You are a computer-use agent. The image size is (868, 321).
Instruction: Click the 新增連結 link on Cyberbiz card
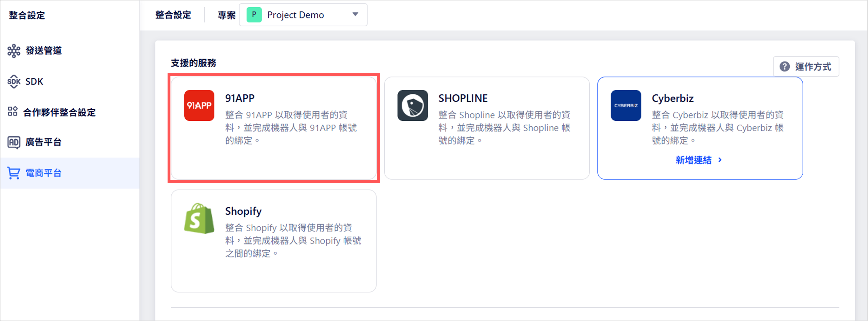(699, 160)
